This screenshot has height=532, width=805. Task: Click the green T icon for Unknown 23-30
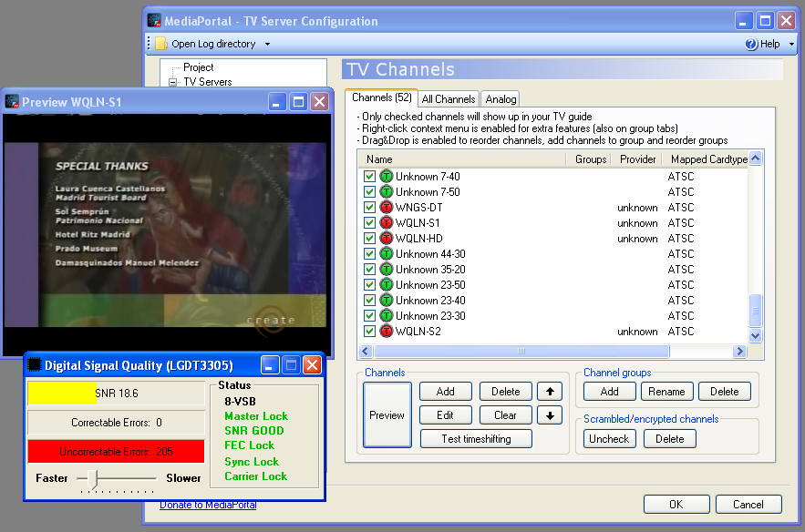pyautogui.click(x=386, y=315)
